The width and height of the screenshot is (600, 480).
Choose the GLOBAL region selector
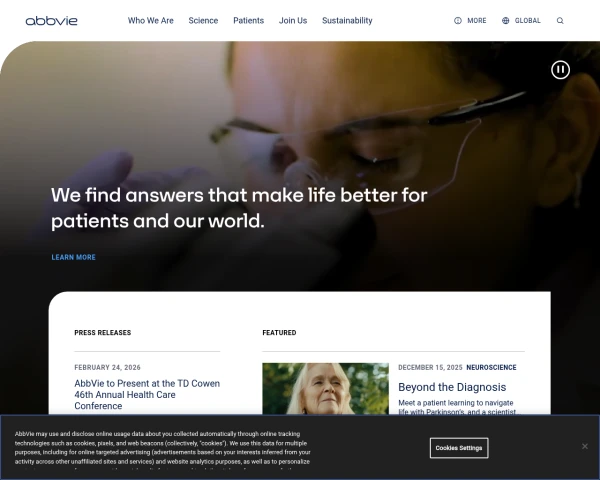[527, 21]
